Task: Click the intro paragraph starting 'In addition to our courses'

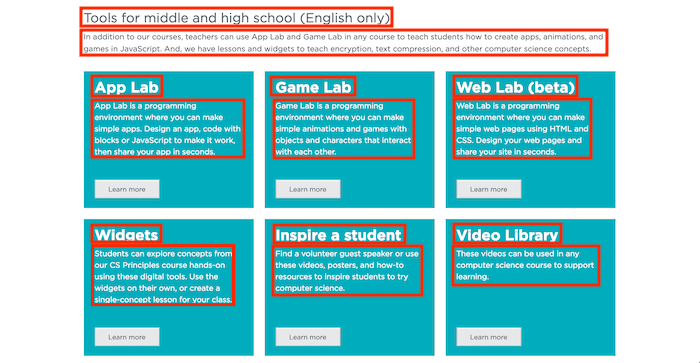Action: 344,43
